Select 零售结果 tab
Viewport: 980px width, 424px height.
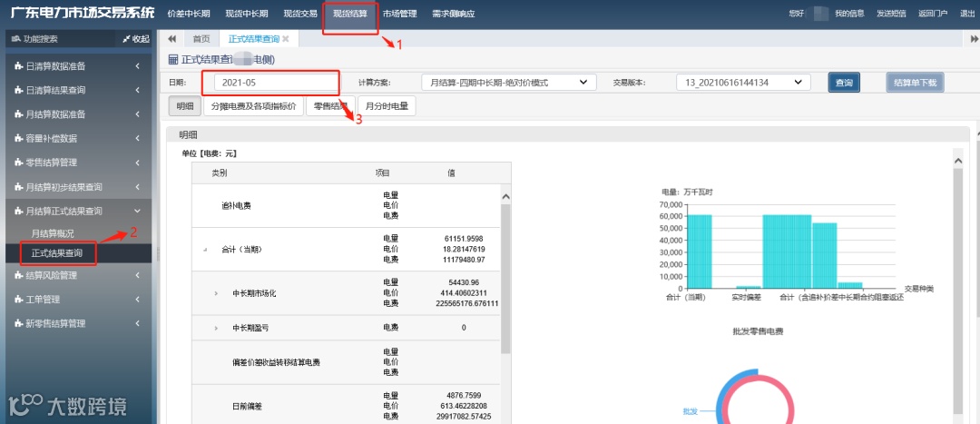[330, 106]
